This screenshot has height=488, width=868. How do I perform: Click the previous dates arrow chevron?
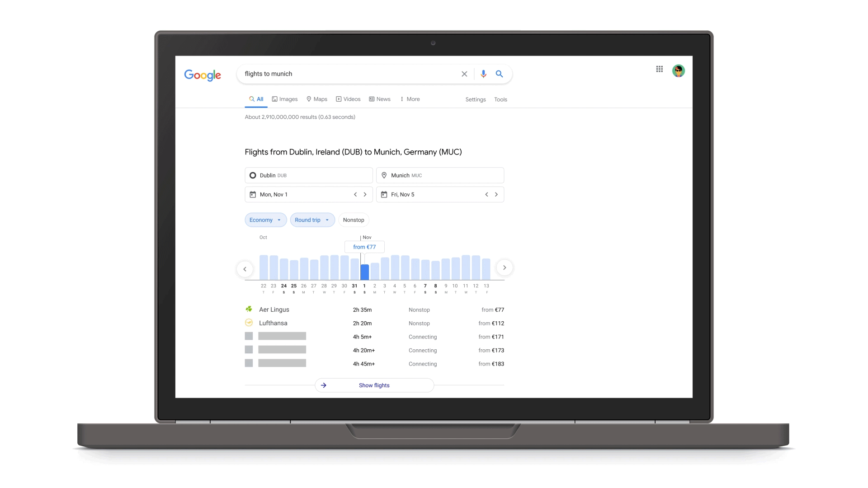point(245,267)
